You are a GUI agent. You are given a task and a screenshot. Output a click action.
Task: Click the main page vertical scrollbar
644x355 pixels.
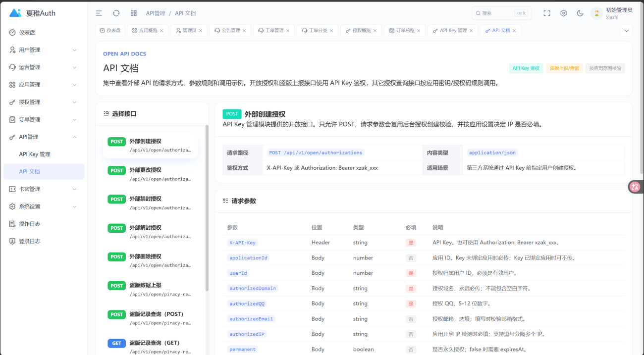click(642, 89)
